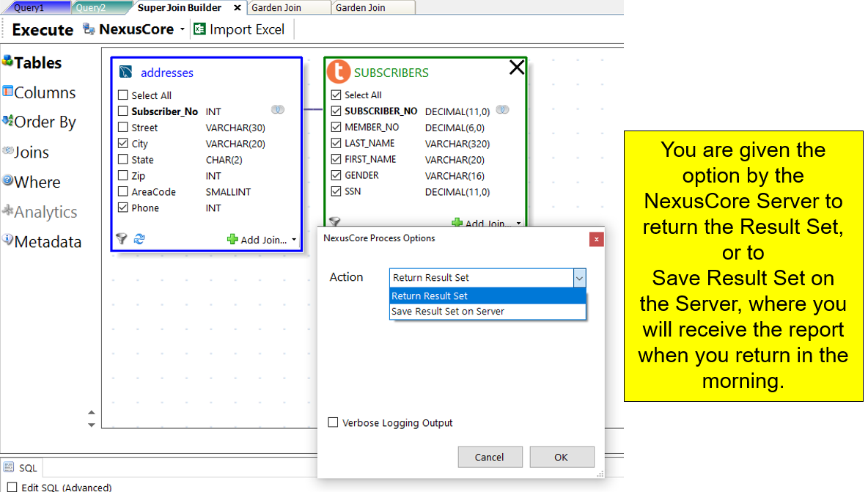Click the filter funnel icon in addresses table

tap(122, 239)
